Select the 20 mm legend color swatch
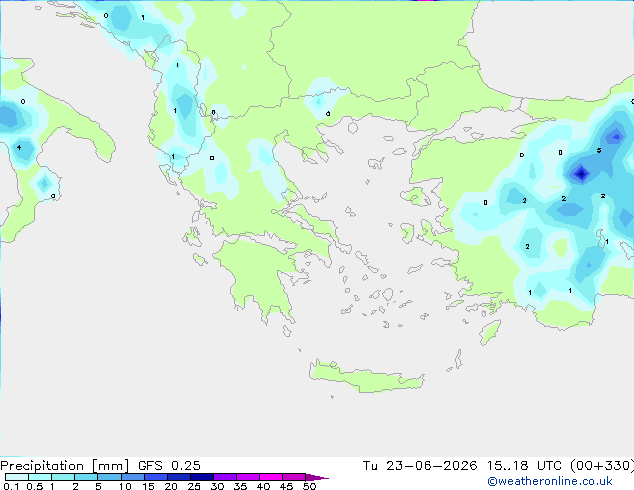The width and height of the screenshot is (634, 490). (179, 477)
